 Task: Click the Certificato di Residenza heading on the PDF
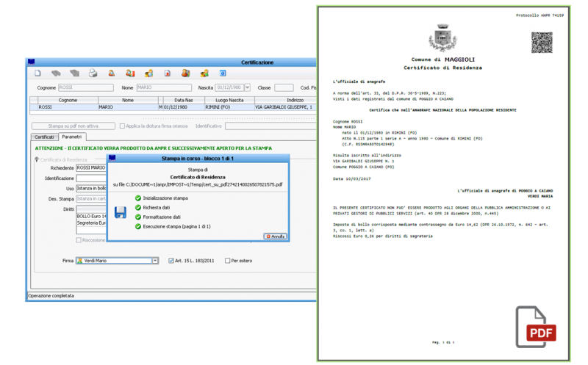[442, 68]
